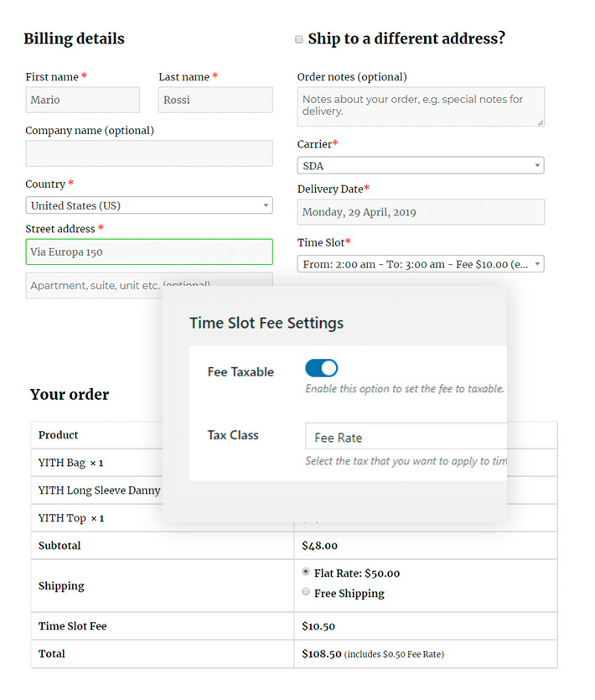
Task: Click the Order notes text area
Action: pos(420,106)
